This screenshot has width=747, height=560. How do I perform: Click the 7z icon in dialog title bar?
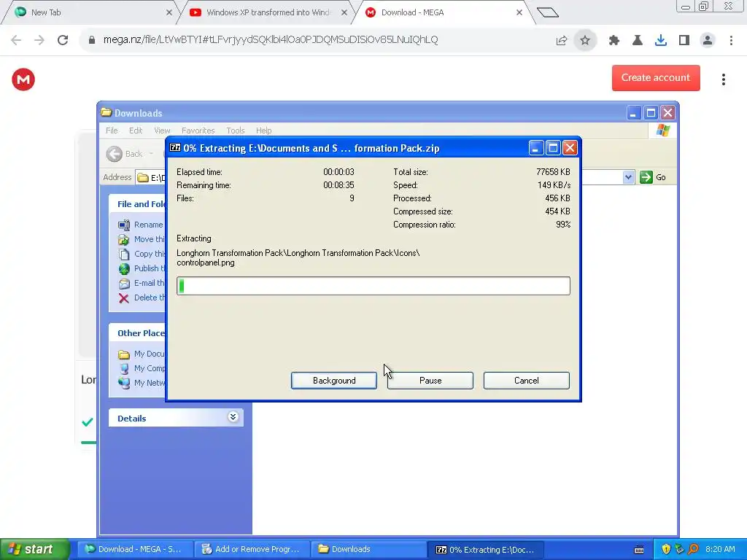pos(175,147)
